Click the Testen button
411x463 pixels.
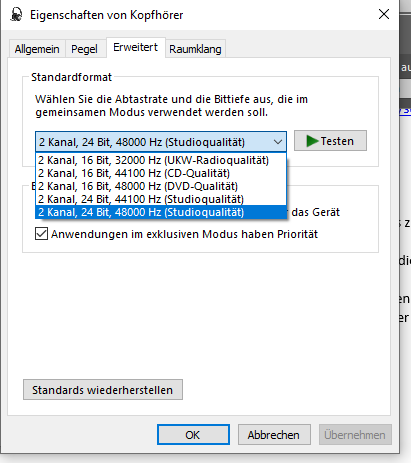(x=330, y=141)
